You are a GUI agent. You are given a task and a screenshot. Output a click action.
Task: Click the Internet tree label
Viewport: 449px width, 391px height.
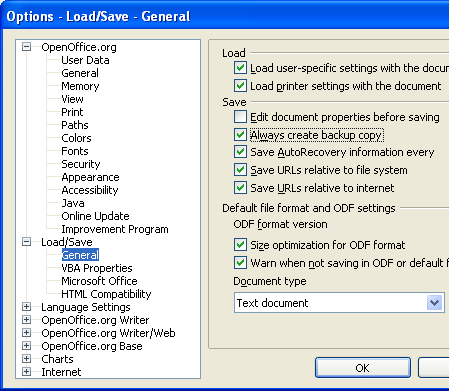61,372
